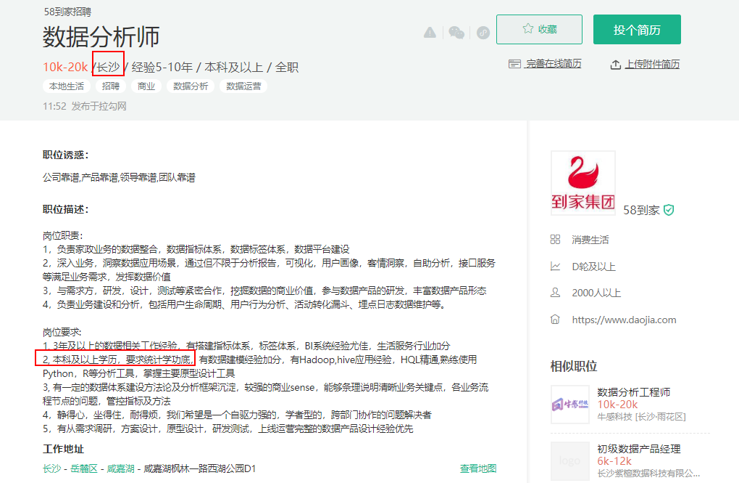Click the report warning triangle icon
This screenshot has width=739, height=483.
[x=430, y=32]
